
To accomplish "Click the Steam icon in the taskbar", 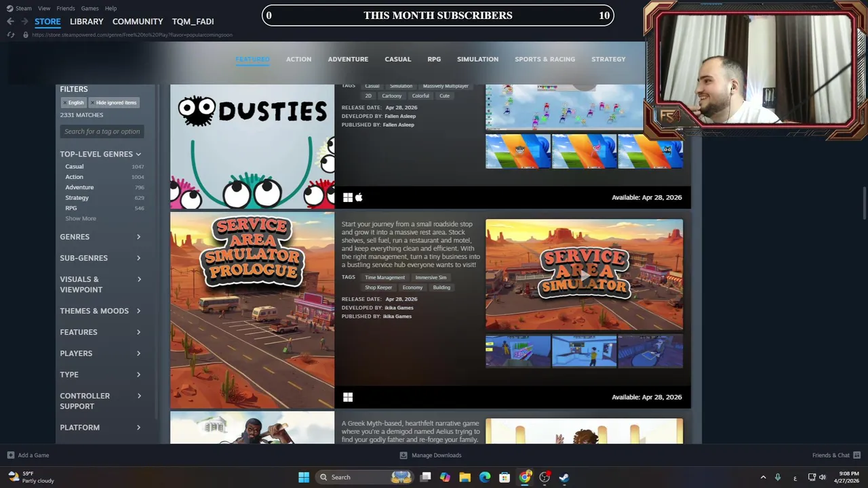I will [564, 477].
